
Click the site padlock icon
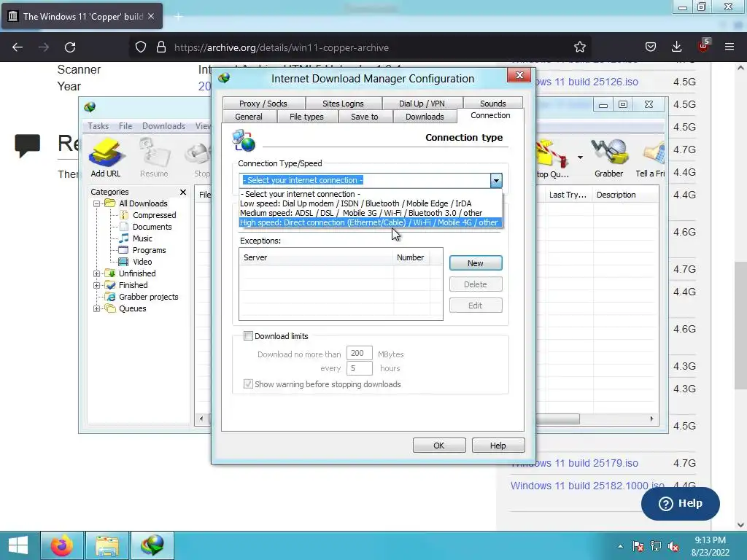[x=161, y=47]
